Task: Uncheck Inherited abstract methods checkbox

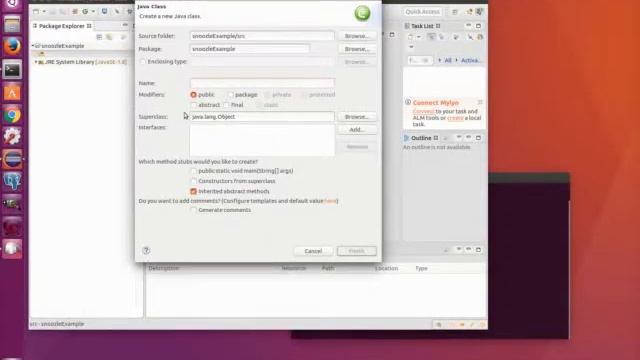Action: coord(193,191)
